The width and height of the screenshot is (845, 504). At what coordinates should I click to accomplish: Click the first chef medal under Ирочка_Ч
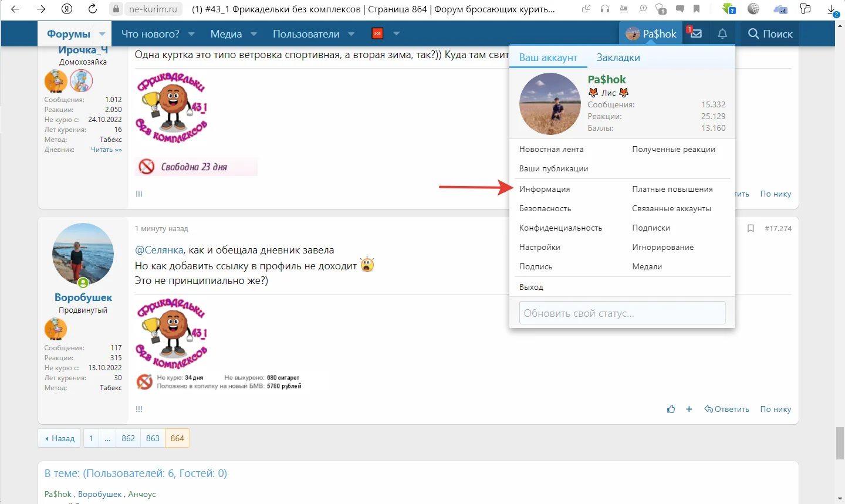pyautogui.click(x=56, y=81)
